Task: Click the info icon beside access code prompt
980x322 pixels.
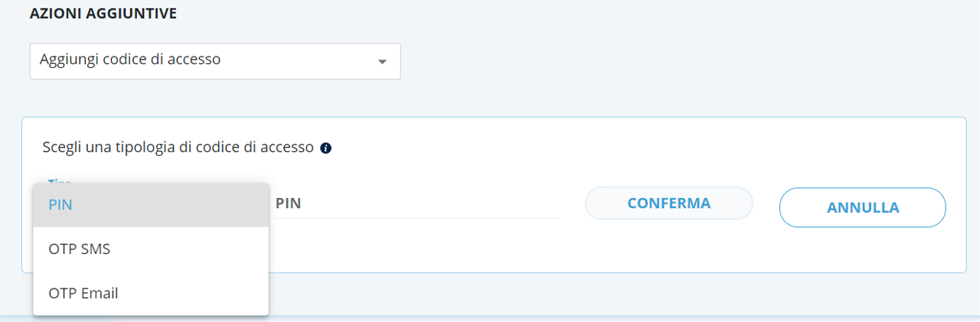Action: point(325,148)
